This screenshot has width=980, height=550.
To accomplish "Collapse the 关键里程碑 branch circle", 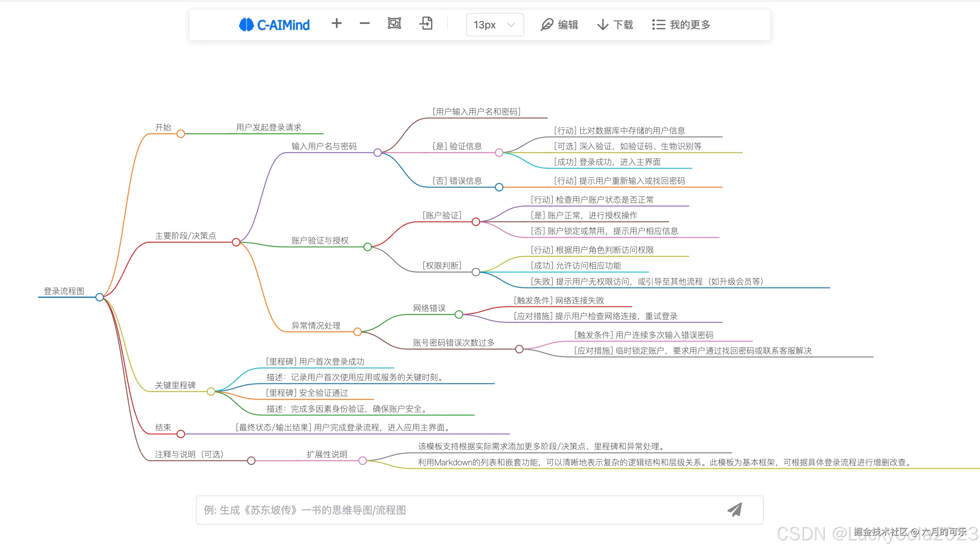I will pos(212,391).
